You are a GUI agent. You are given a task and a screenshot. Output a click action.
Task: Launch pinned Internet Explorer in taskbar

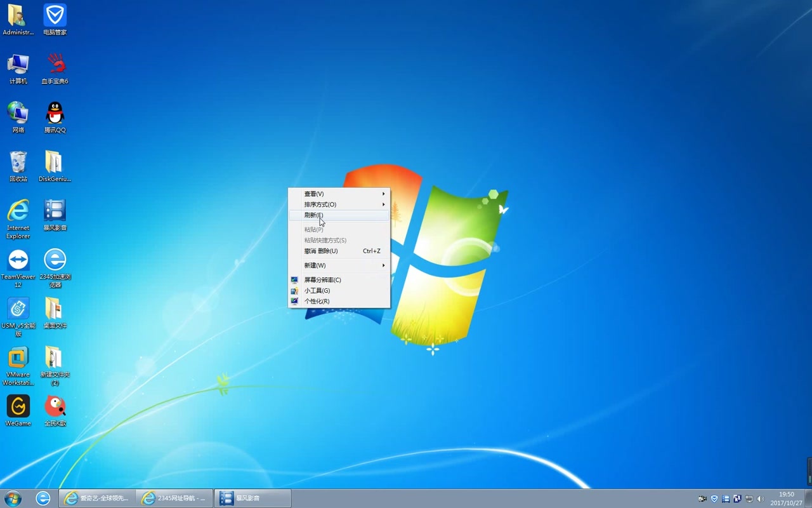43,498
